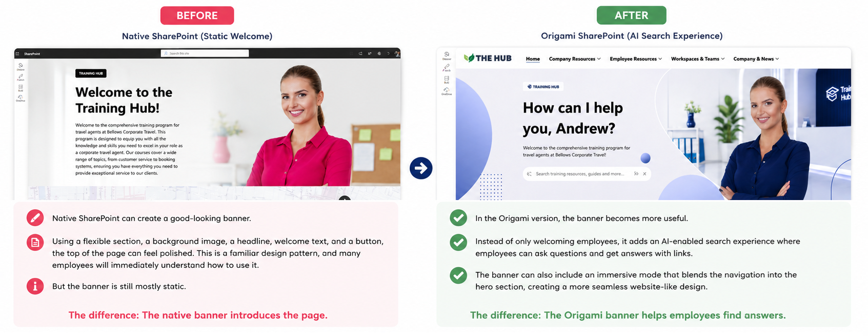The width and height of the screenshot is (868, 336).
Task: Expand the Company & News menu
Action: 756,59
